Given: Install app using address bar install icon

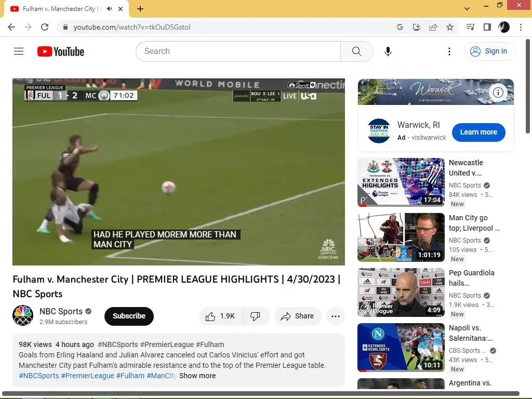Looking at the screenshot, I should pyautogui.click(x=416, y=27).
